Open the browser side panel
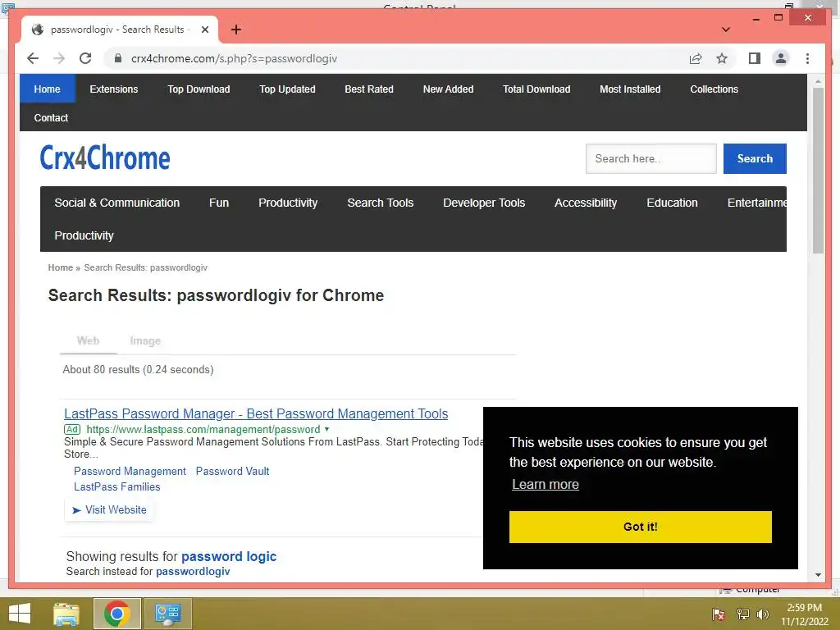840x630 pixels. click(755, 58)
